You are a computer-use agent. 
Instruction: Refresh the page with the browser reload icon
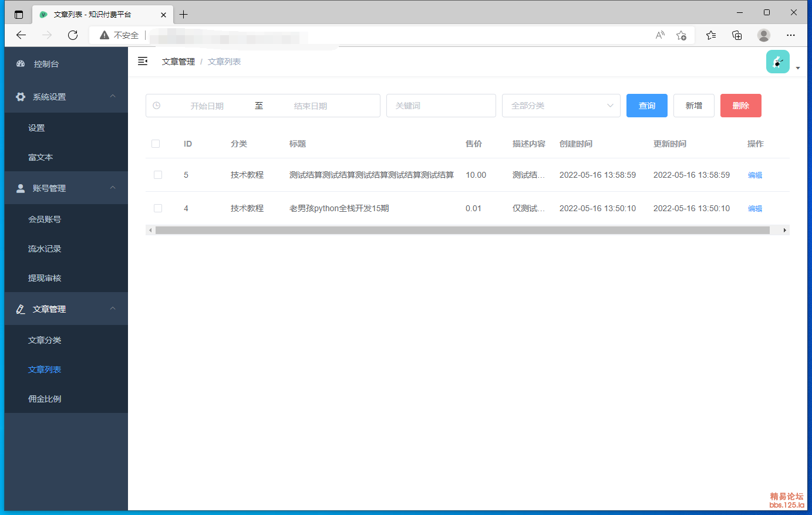tap(72, 35)
